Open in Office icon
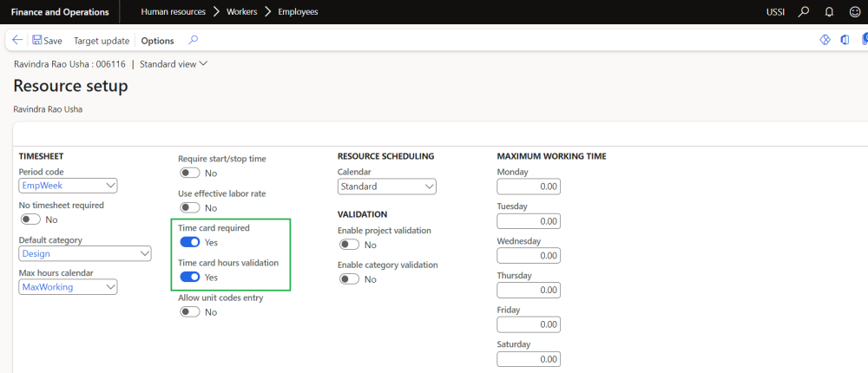The image size is (868, 373). coord(845,40)
